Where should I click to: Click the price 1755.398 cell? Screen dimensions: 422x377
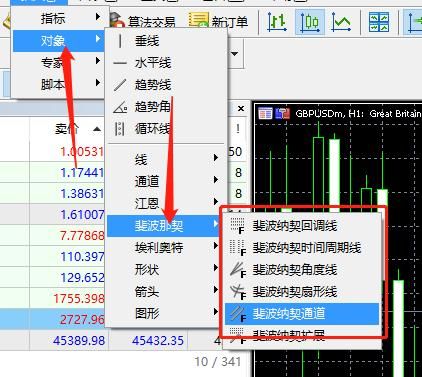[x=79, y=299]
